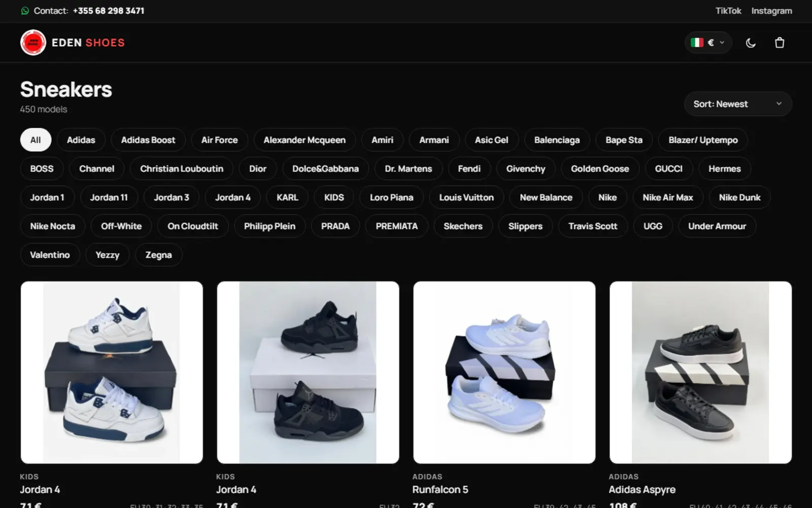Choose the Amiri brand chip
The width and height of the screenshot is (812, 508).
383,140
